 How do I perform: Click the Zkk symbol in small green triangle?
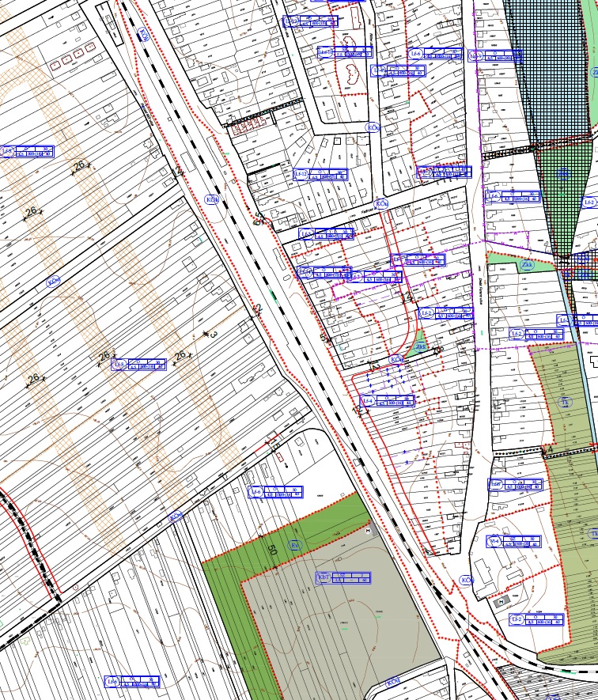[422, 346]
